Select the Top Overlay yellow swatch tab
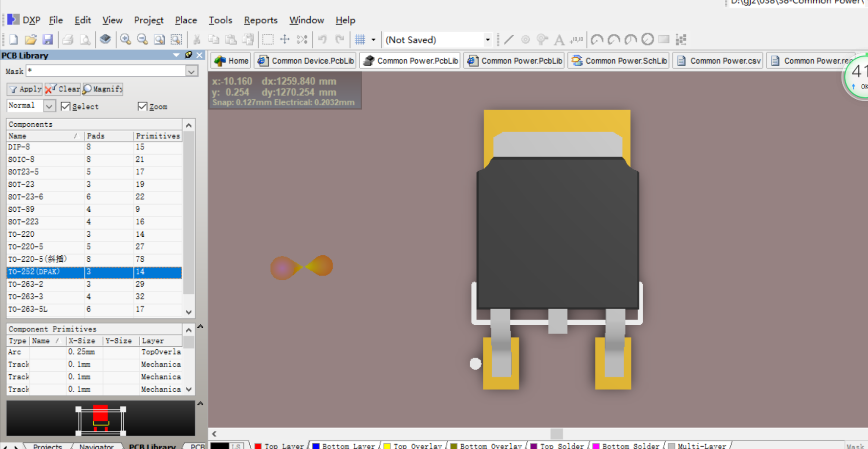868x449 pixels. coord(413,446)
